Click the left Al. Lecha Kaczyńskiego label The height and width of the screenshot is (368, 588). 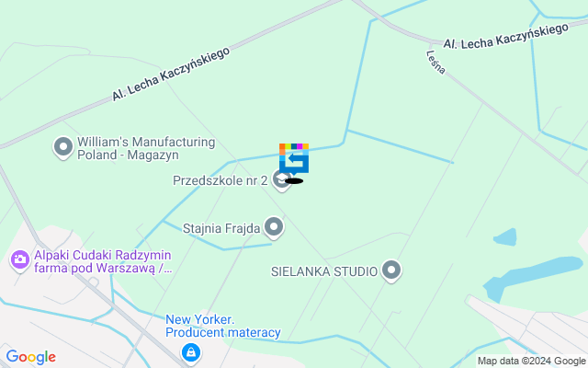tap(171, 74)
